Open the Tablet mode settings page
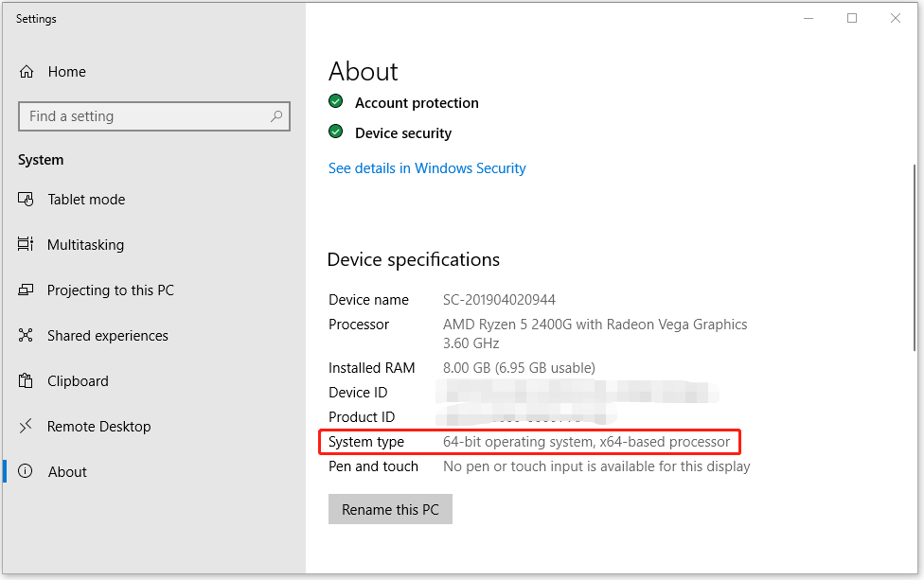Viewport: 924px width, 580px height. click(x=86, y=200)
